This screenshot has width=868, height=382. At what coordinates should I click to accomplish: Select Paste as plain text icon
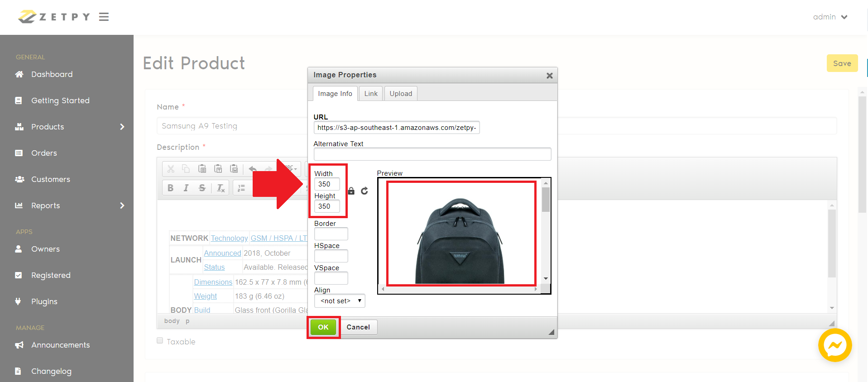[x=218, y=169]
